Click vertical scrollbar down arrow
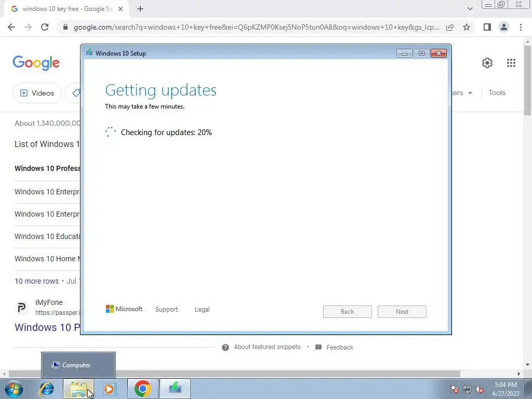 (x=528, y=365)
